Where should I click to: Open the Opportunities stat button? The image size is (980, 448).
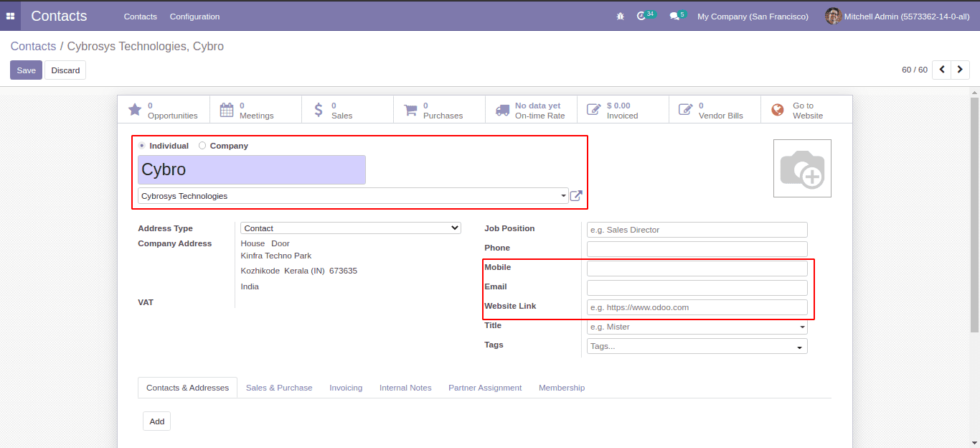[164, 110]
